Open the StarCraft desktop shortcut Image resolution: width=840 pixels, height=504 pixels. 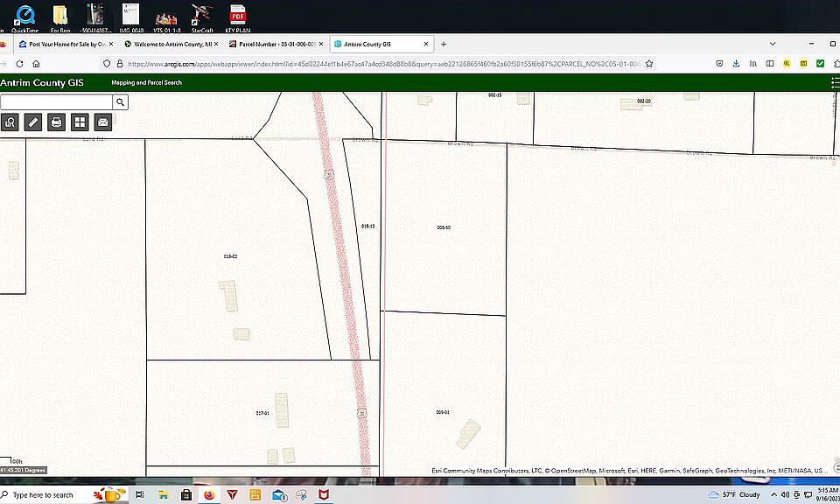202,17
